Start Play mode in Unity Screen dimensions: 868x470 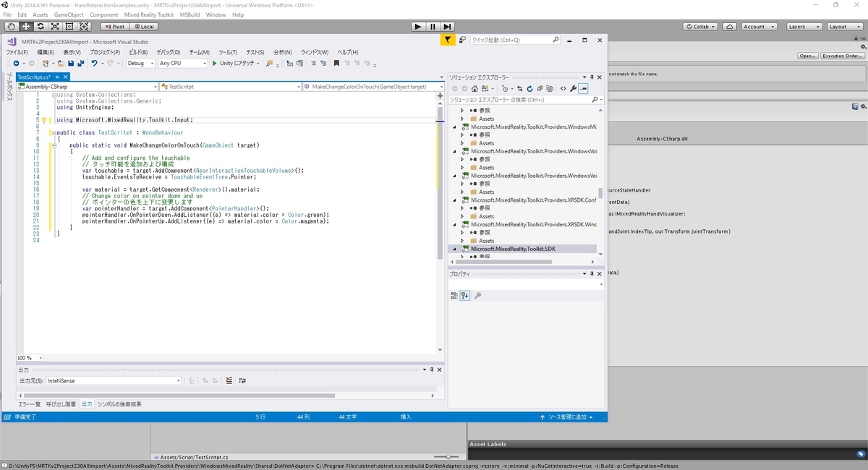418,27
